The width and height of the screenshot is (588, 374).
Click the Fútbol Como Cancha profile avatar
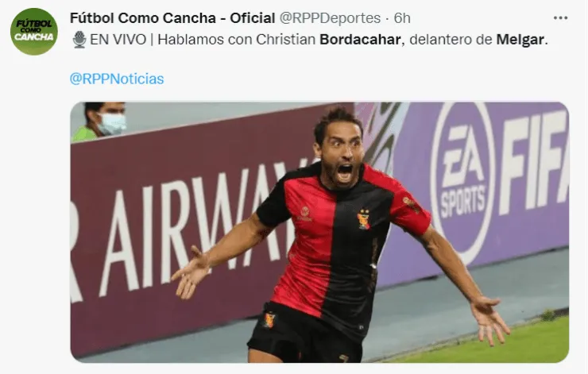click(34, 32)
